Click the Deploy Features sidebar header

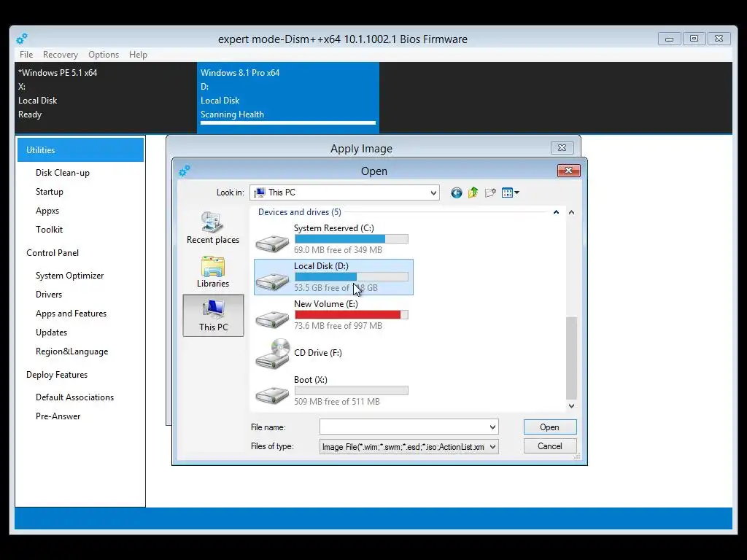click(x=57, y=375)
